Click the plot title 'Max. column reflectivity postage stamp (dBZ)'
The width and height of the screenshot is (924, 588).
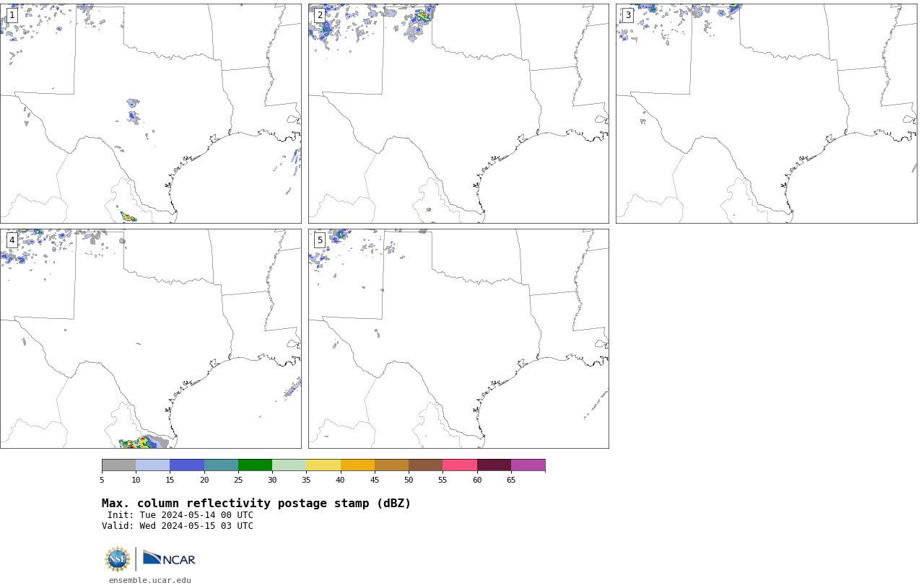[x=256, y=504]
